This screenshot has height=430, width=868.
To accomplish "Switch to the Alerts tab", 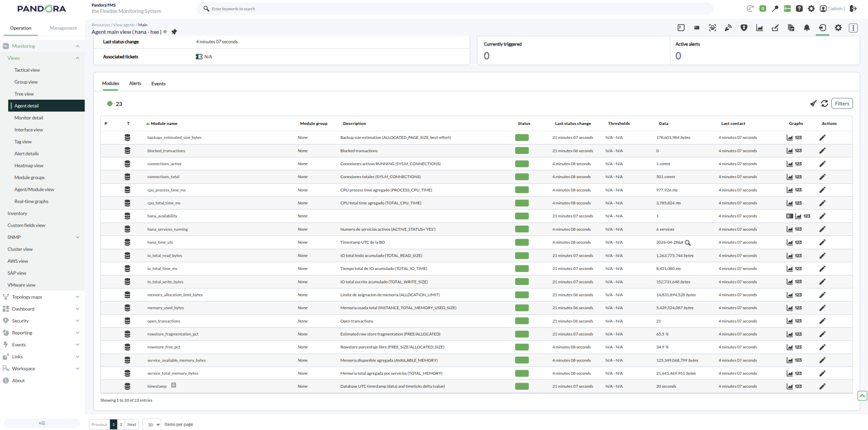I will pos(135,84).
